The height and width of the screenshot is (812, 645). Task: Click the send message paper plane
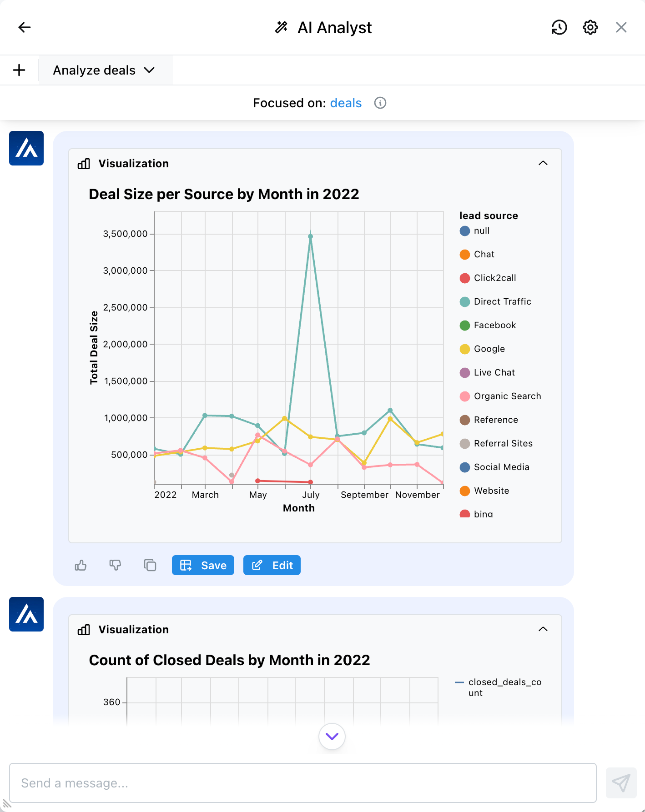click(621, 783)
